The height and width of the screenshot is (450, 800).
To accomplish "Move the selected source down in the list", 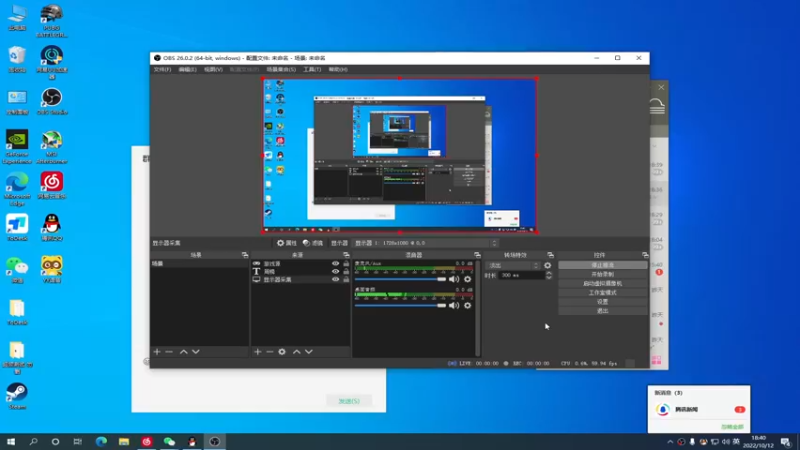I will point(309,352).
